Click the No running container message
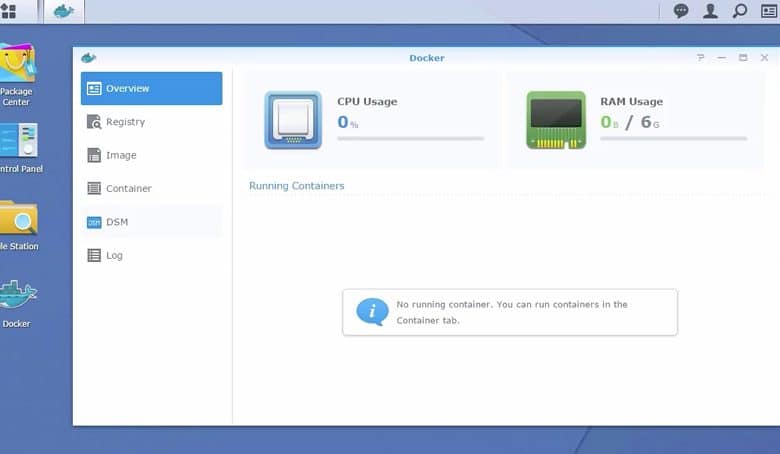 (x=512, y=312)
